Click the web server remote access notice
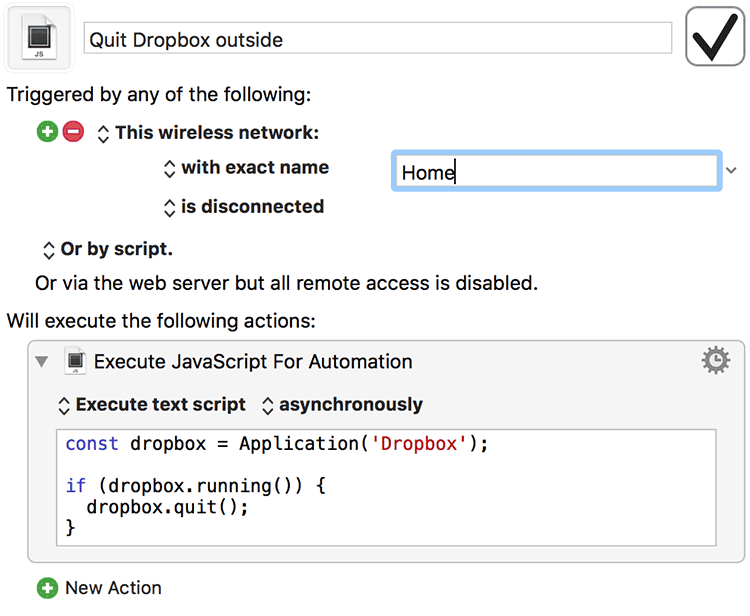The height and width of the screenshot is (616, 750). 287,283
